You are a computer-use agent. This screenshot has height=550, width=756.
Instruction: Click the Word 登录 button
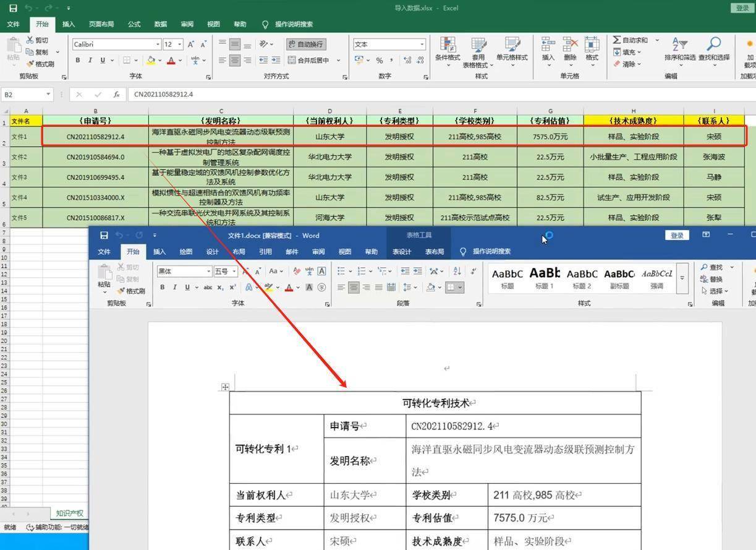pos(676,236)
